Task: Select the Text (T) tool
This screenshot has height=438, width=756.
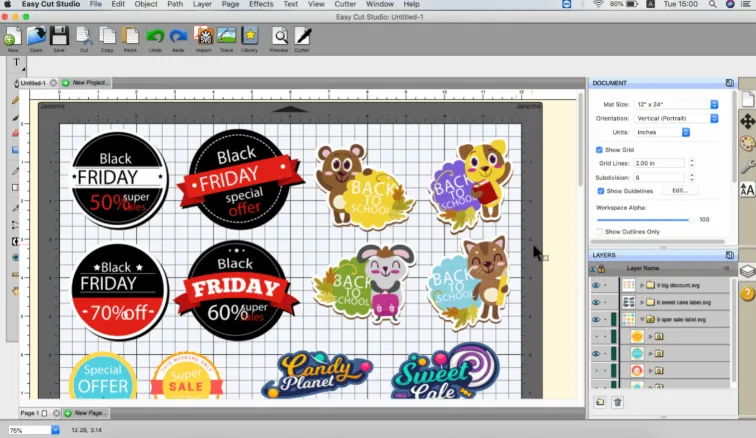Action: 16,63
